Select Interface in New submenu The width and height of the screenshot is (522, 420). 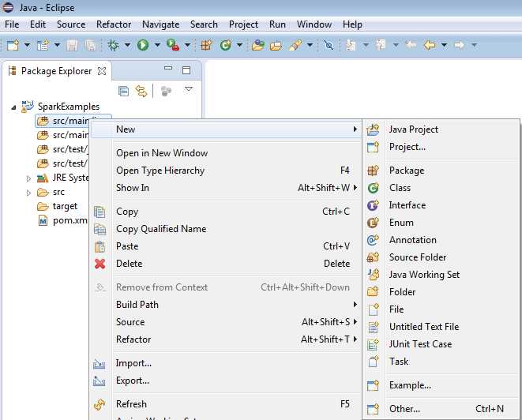(x=441, y=205)
